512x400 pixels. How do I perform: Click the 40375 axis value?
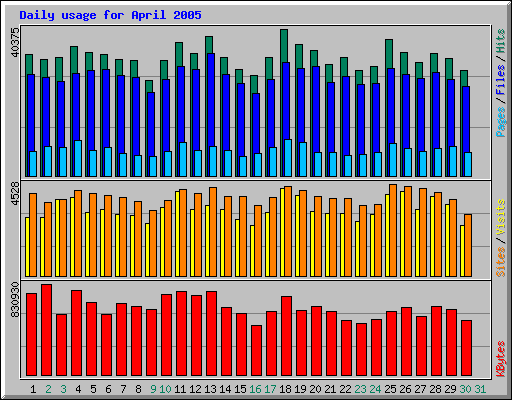tap(15, 42)
